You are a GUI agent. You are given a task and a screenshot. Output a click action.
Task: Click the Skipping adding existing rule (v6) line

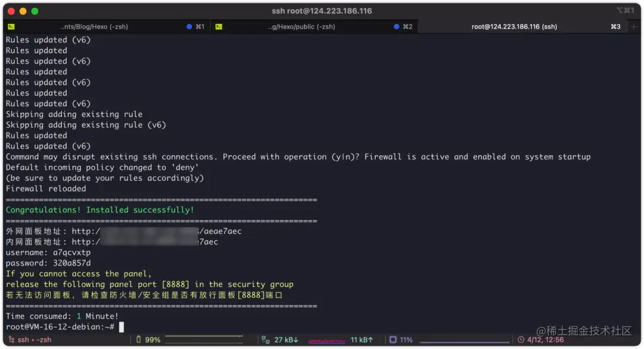tap(86, 125)
